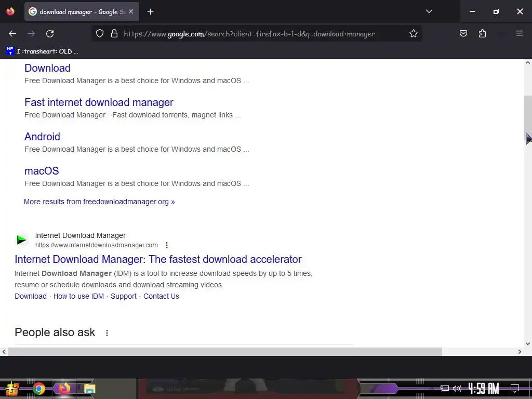Viewport: 532px width, 399px height.
Task: Open the How to use IDM sublink
Action: click(78, 296)
